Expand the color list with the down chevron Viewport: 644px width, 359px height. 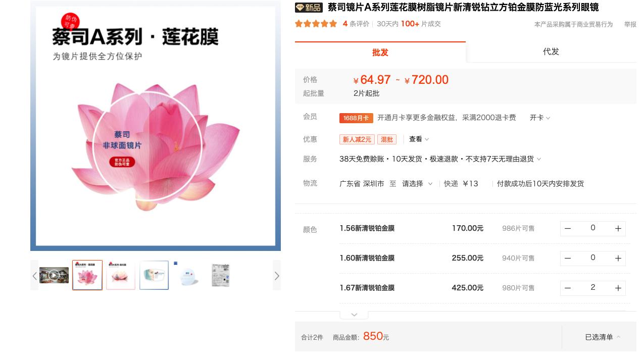pyautogui.click(x=354, y=314)
